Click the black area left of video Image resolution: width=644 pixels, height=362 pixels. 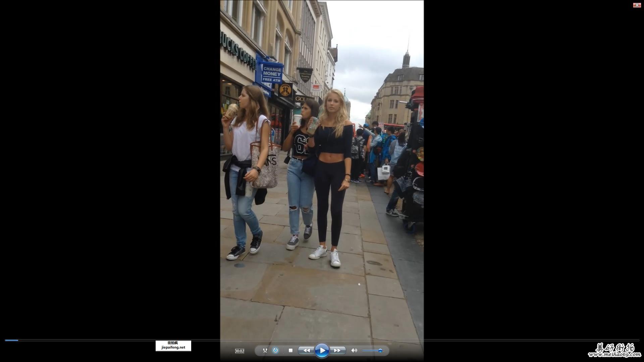111,168
